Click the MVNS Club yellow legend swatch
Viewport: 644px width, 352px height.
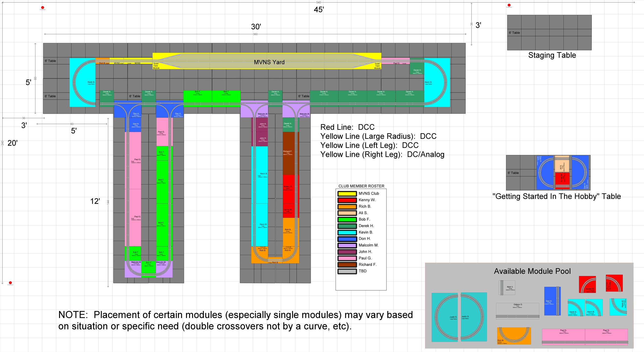coord(347,194)
